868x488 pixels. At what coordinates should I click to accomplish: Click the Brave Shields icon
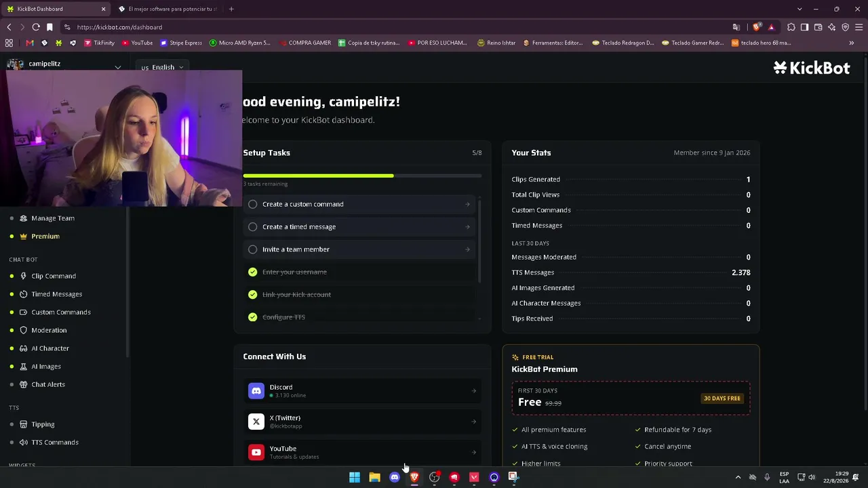click(757, 27)
